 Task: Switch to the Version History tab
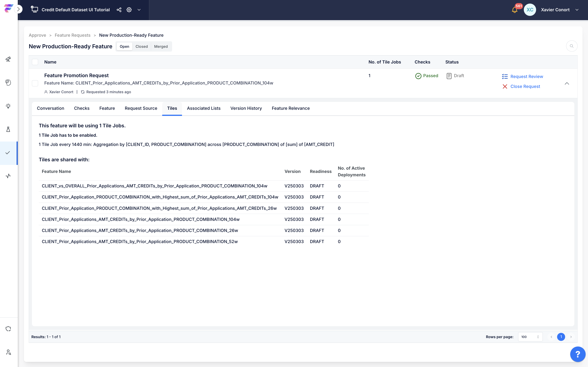(246, 108)
